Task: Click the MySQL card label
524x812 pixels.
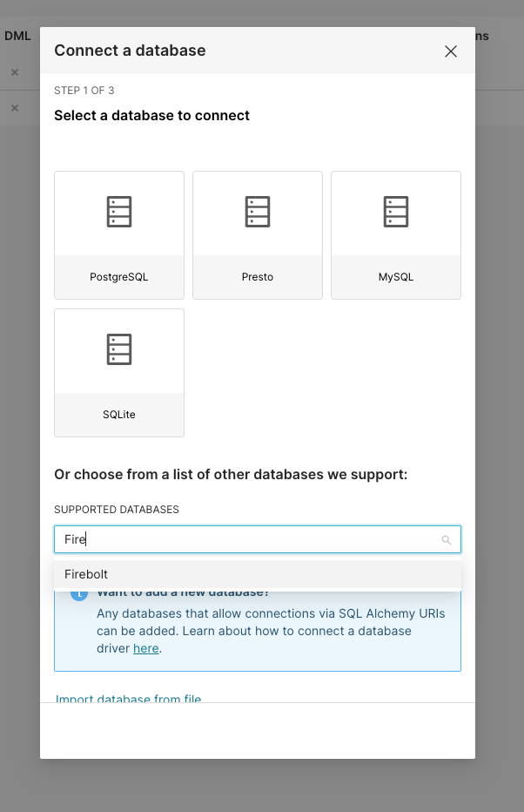Action: coord(396,276)
